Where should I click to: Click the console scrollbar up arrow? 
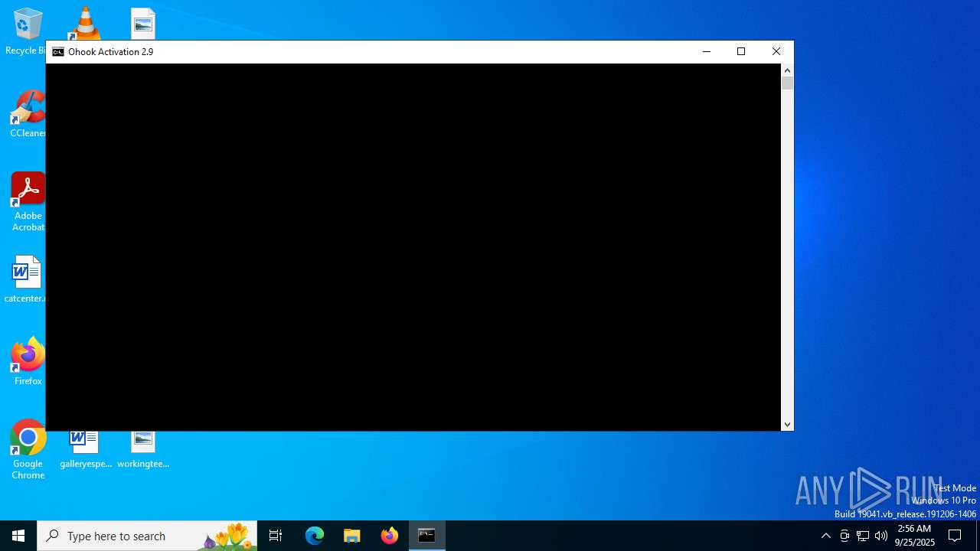click(x=787, y=70)
